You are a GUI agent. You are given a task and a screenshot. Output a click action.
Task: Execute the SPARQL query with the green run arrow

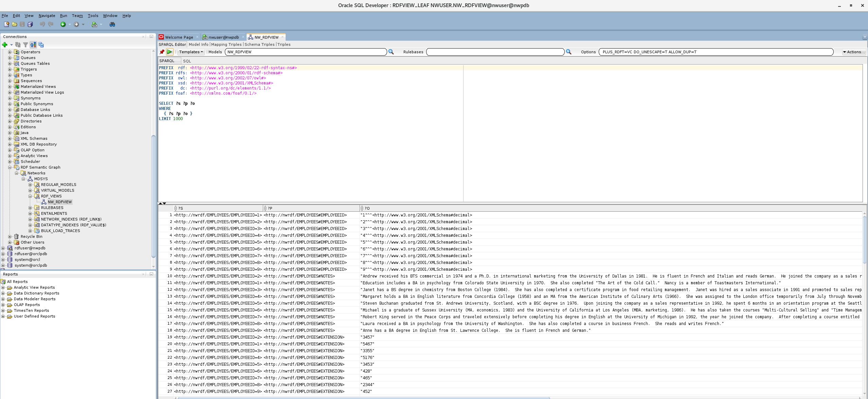coord(170,52)
